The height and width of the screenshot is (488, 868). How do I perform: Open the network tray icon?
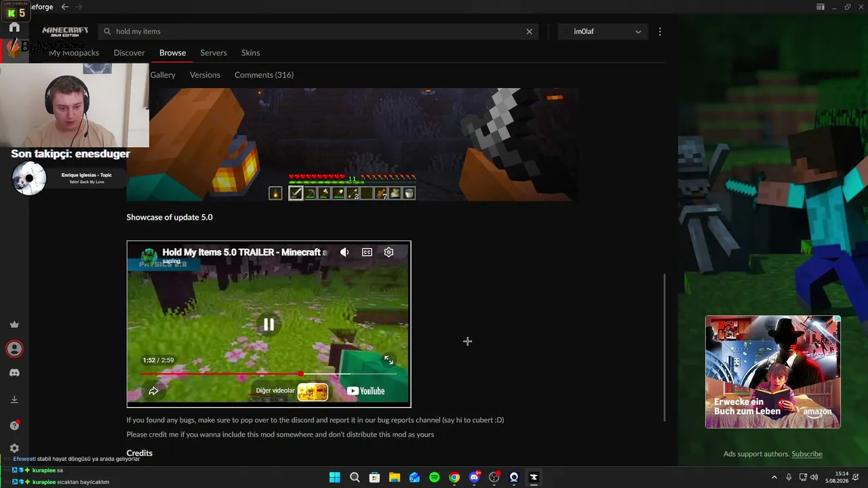(803, 477)
